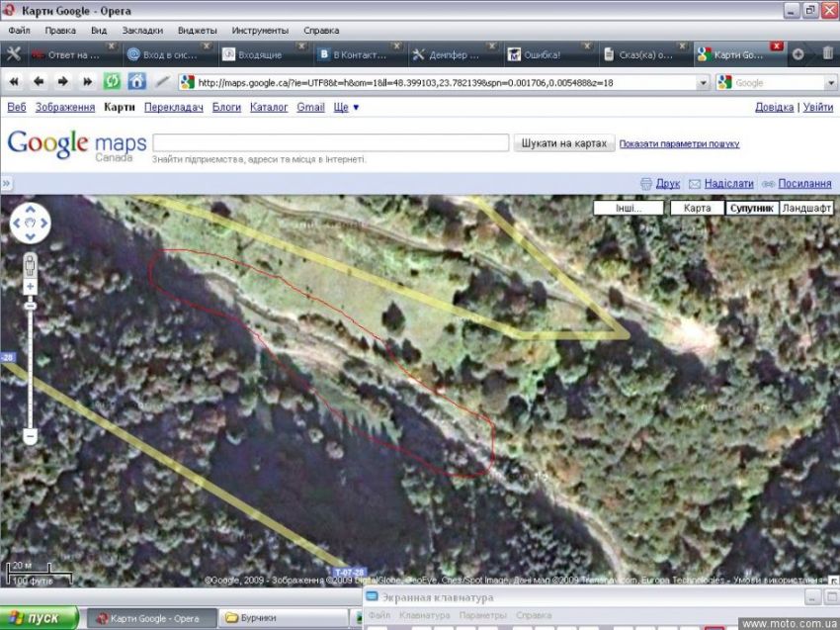Click the Друк print link
Screen dimensions: 840x630
(x=667, y=184)
